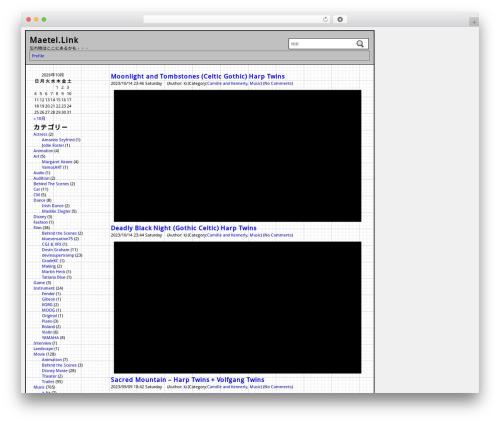Image resolution: width=500 pixels, height=423 pixels.
Task: Open Theater subcategory
Action: tap(49, 376)
